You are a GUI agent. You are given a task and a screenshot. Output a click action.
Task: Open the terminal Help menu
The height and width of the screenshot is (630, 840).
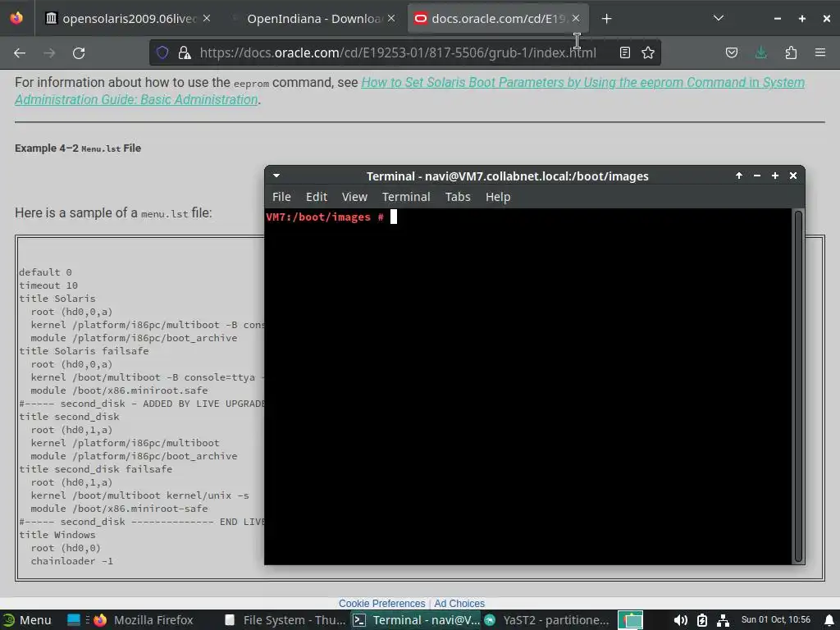click(498, 197)
